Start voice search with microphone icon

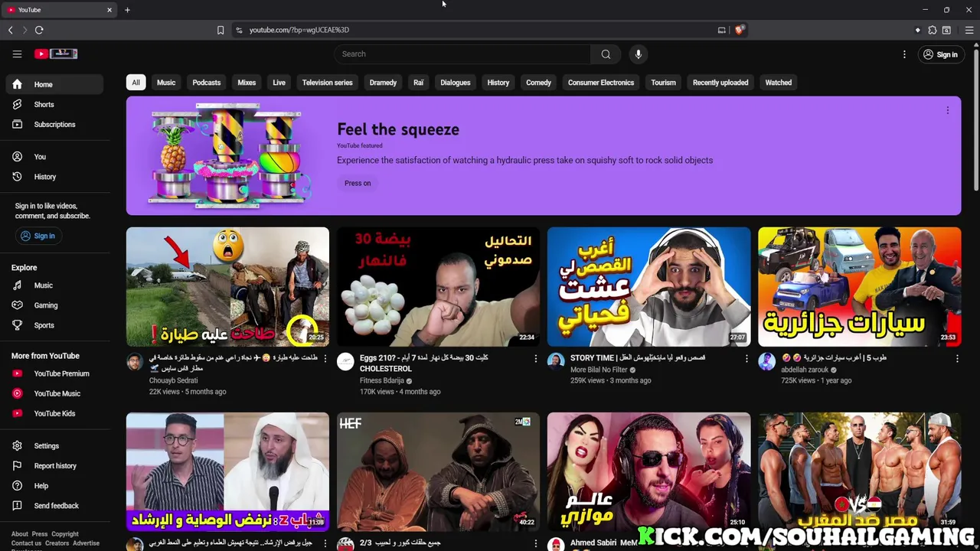[x=638, y=54]
